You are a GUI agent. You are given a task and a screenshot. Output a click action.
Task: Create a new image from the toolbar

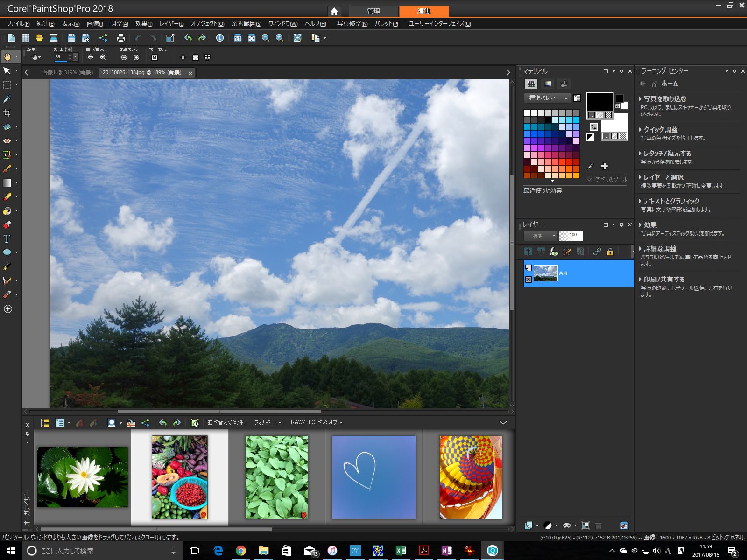click(x=12, y=38)
